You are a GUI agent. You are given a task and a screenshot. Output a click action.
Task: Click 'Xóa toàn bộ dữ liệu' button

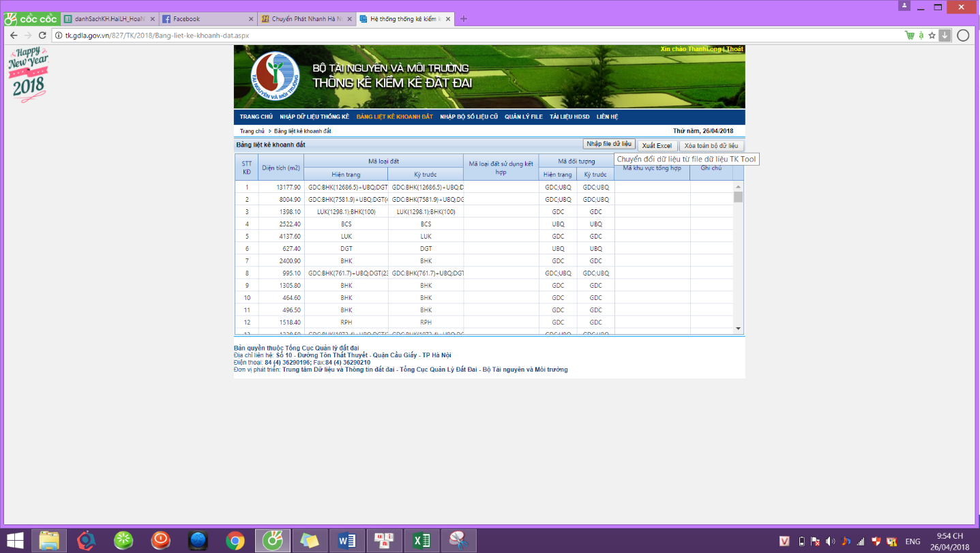(x=711, y=146)
